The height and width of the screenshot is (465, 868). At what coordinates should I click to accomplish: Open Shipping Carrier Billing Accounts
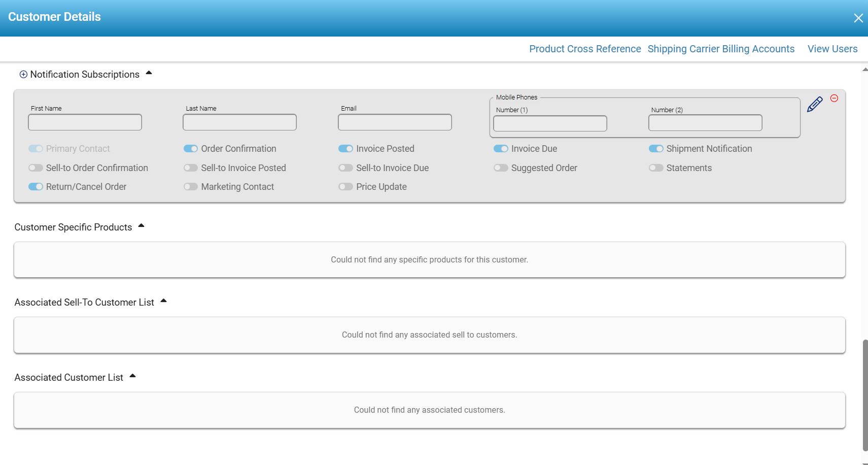(x=721, y=49)
